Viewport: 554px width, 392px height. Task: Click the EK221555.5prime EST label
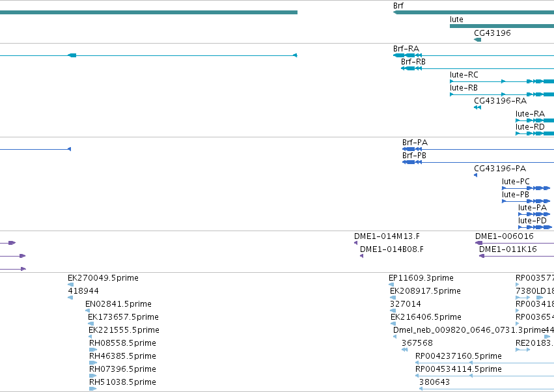(124, 330)
